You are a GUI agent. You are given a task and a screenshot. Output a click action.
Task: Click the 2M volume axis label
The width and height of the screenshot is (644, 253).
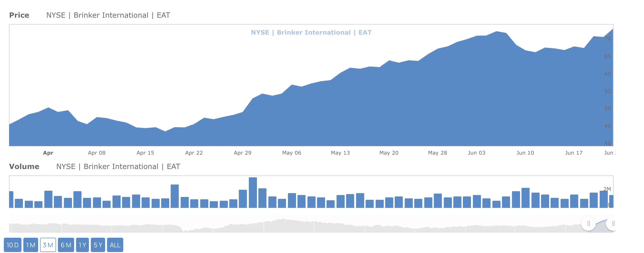[x=607, y=189]
